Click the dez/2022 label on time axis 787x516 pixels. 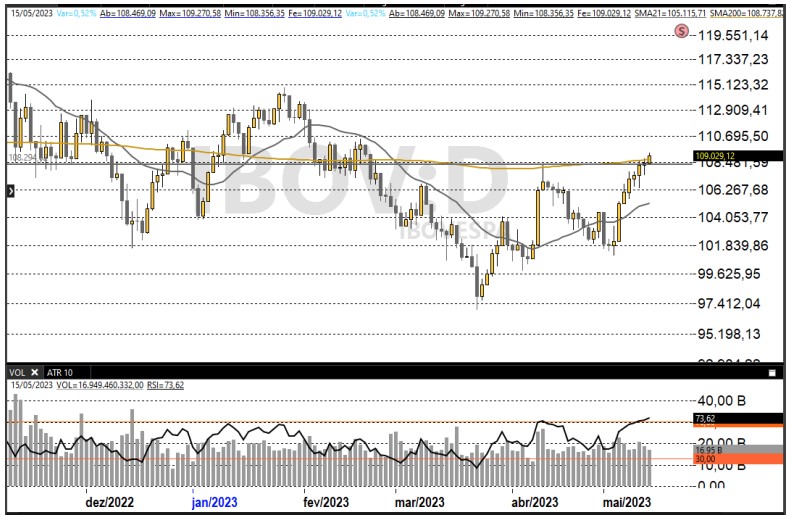click(x=110, y=502)
